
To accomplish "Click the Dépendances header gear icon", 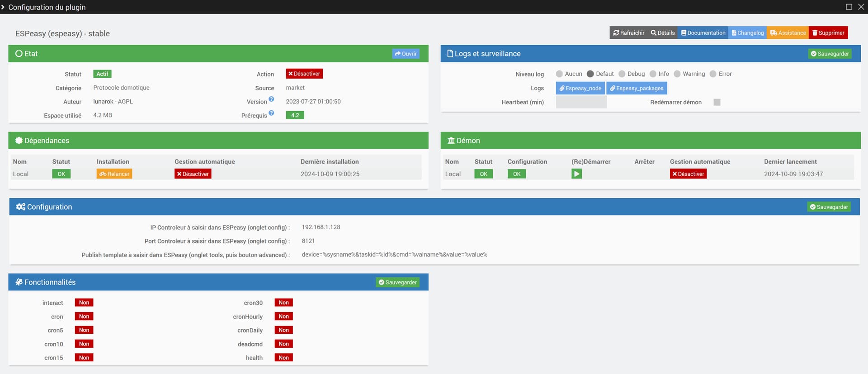I will (x=19, y=140).
